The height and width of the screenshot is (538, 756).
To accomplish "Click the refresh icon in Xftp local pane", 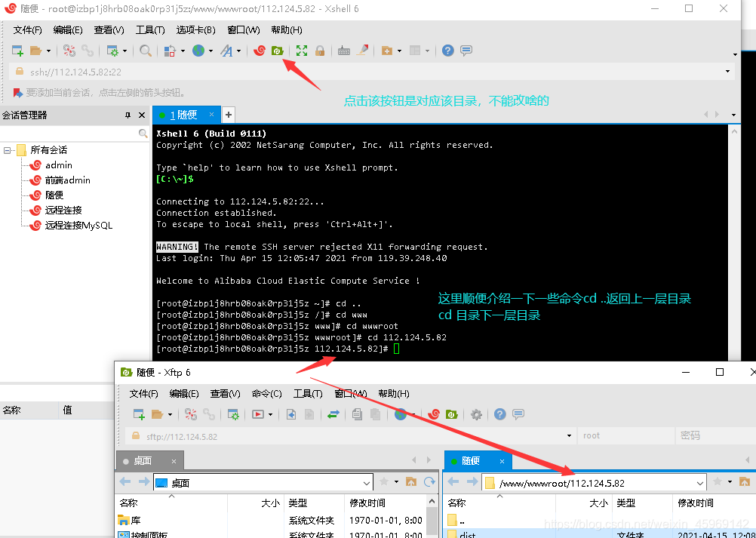I will click(429, 481).
